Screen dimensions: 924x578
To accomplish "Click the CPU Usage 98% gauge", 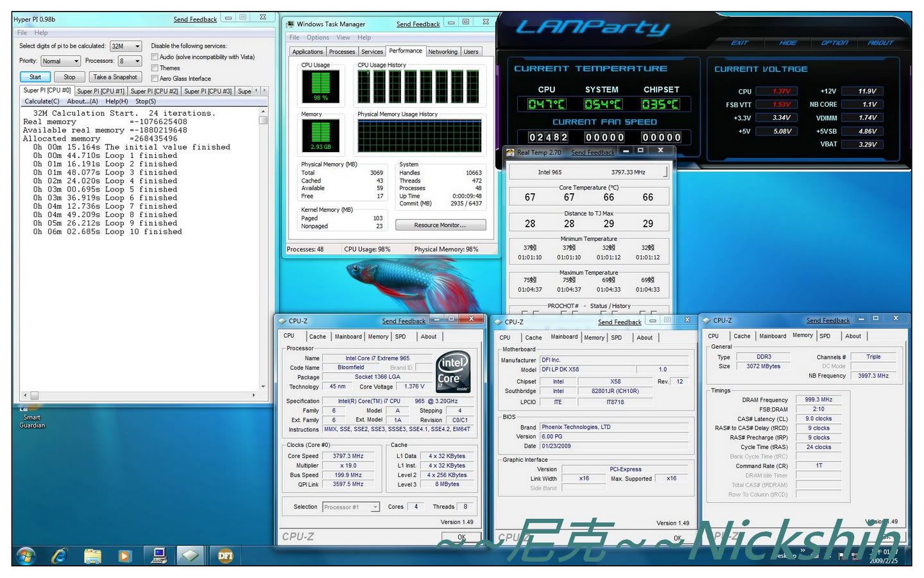I will 321,86.
